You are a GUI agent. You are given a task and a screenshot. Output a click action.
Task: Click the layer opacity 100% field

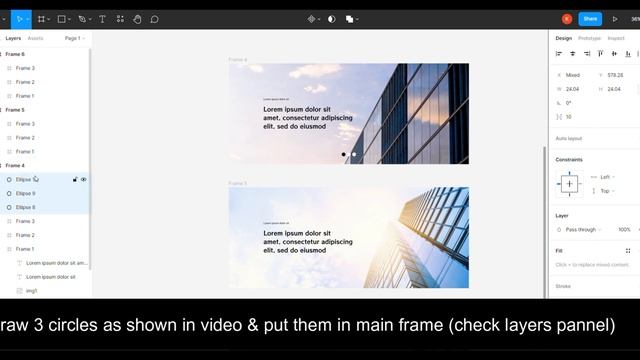(624, 230)
